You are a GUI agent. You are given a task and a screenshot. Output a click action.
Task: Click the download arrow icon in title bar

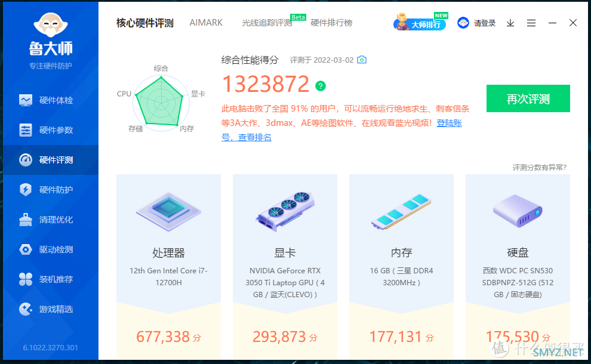click(x=510, y=23)
